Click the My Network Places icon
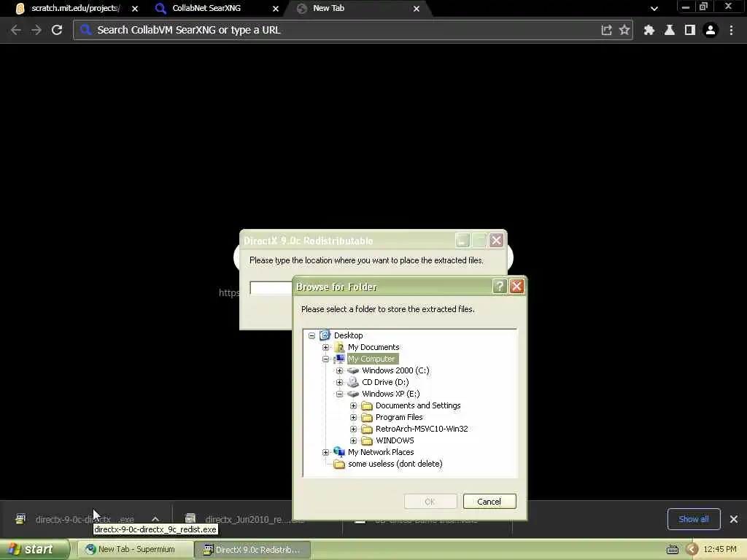 (339, 452)
